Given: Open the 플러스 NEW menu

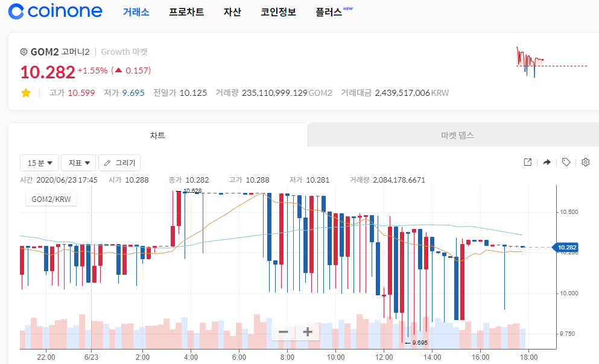Looking at the screenshot, I should [334, 12].
